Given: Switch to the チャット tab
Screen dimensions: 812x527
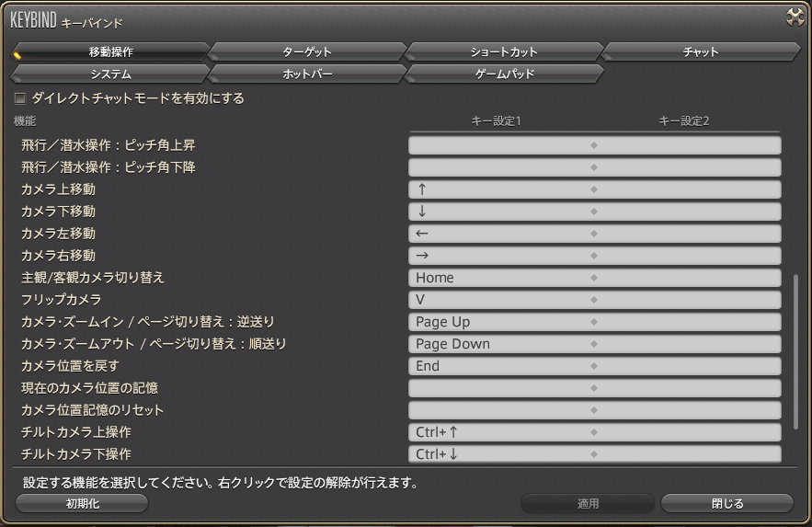Looking at the screenshot, I should coord(701,52).
